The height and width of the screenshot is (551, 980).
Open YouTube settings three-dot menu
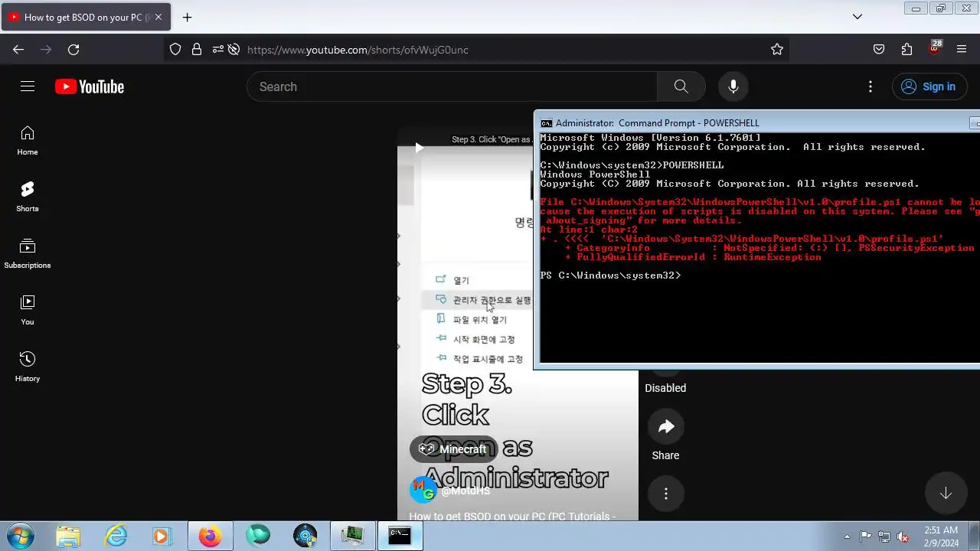tap(871, 86)
